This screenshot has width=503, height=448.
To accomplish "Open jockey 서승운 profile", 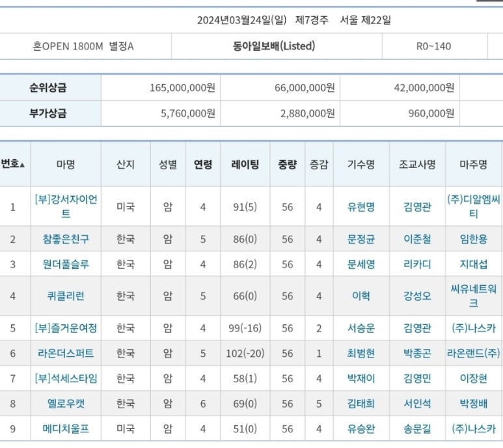I will click(361, 328).
